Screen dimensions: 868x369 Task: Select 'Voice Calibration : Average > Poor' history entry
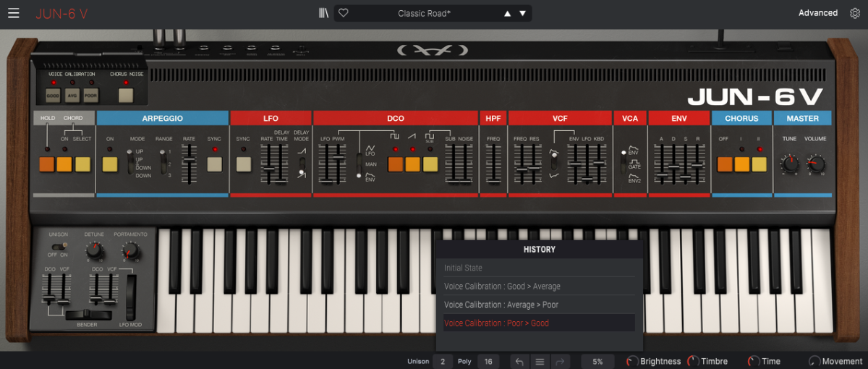coord(539,305)
